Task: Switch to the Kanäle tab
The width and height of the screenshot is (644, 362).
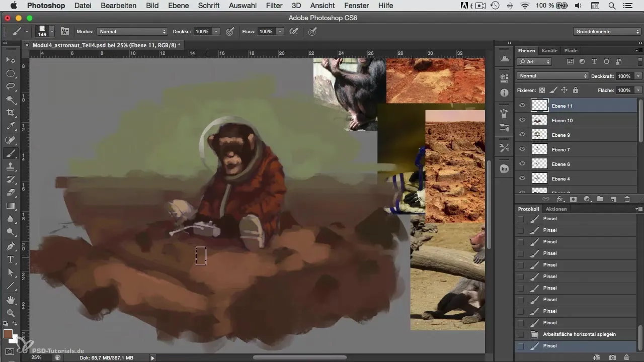Action: tap(549, 50)
